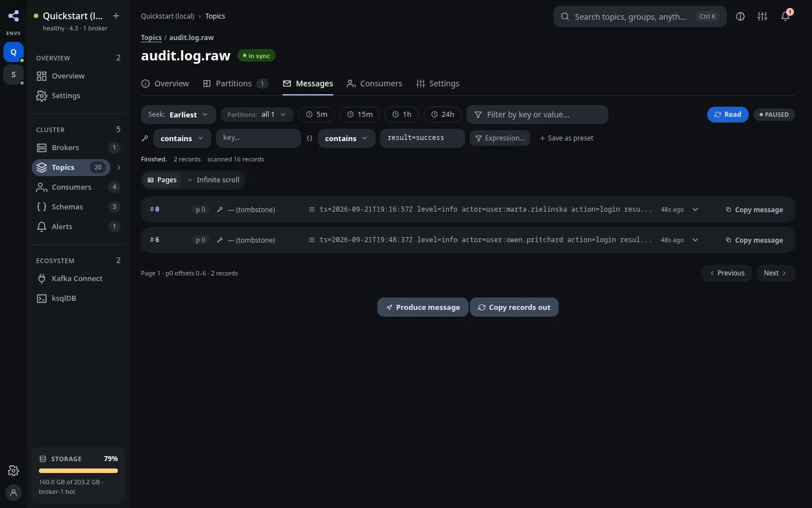Click the plus icon to add environment
Image resolution: width=812 pixels, height=508 pixels.
click(116, 16)
